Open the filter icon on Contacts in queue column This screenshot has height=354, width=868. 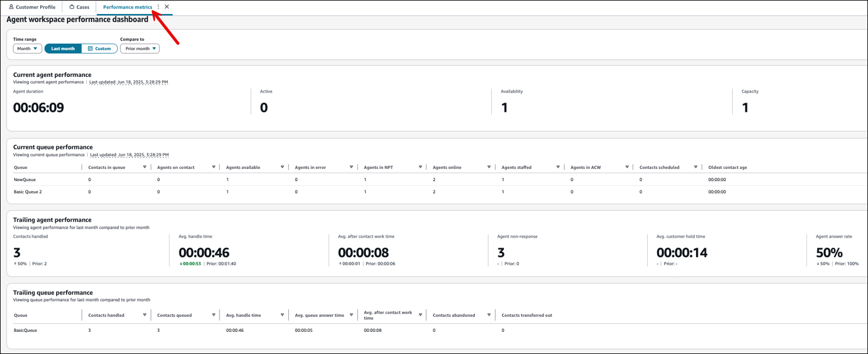pyautogui.click(x=145, y=167)
